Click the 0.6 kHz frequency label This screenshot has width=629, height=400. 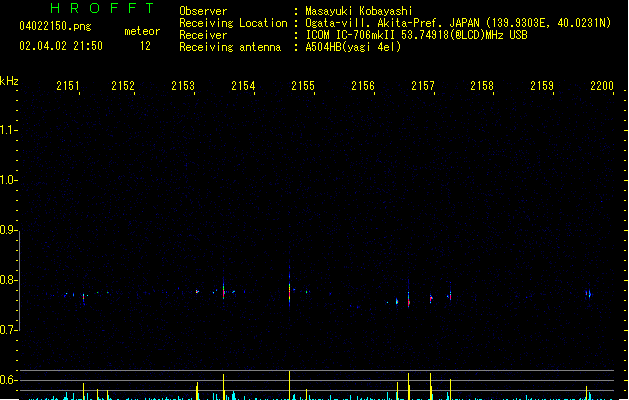click(x=7, y=380)
